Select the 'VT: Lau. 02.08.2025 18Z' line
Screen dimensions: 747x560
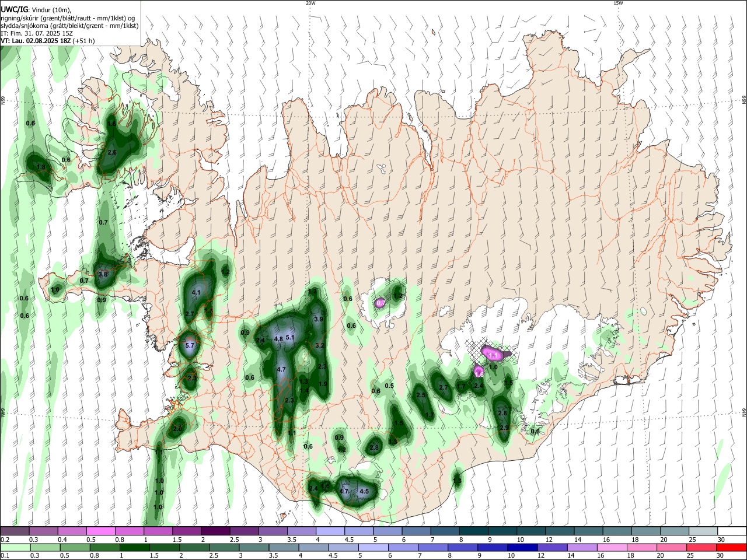coord(36,41)
